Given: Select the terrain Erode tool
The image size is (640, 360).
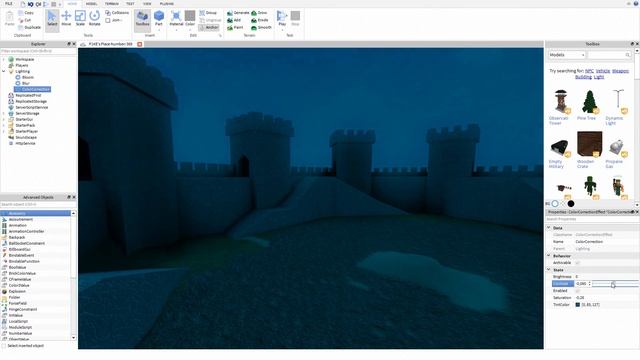Looking at the screenshot, I should point(260,20).
